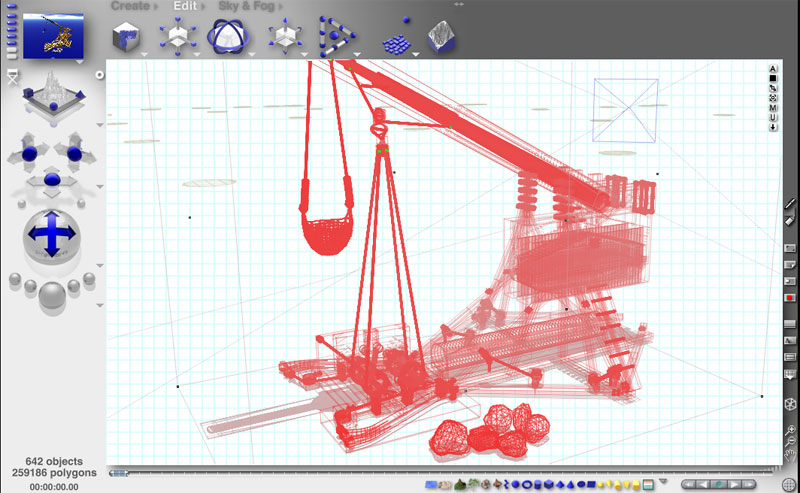Start rendering with the large Render sphere

click(x=52, y=295)
